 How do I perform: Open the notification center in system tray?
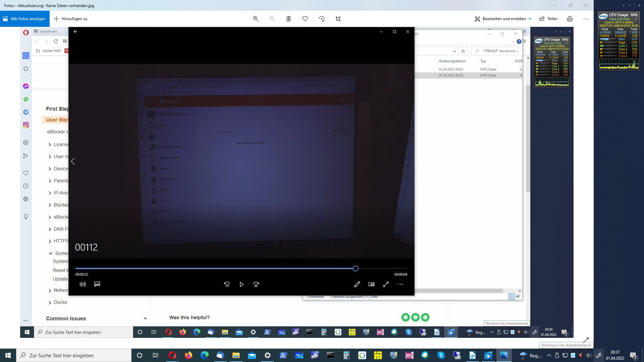coord(633,355)
